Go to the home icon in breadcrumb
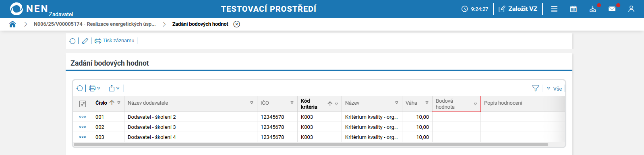The width and height of the screenshot is (644, 155). [12, 24]
